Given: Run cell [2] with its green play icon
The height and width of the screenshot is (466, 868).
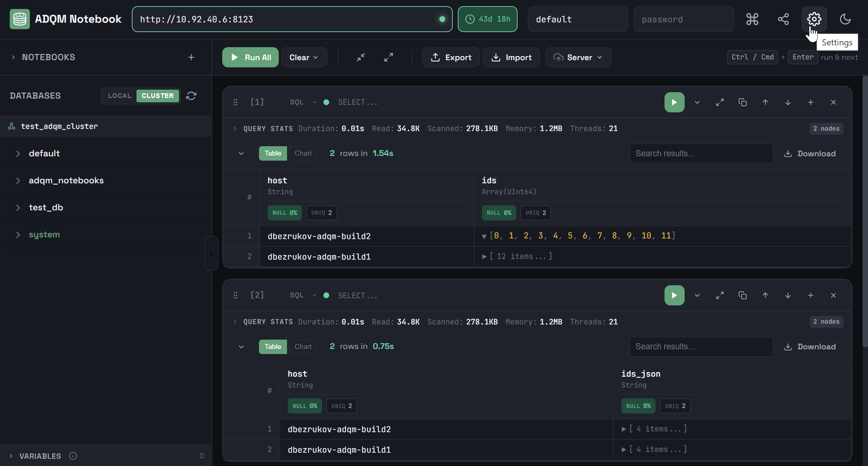Looking at the screenshot, I should pyautogui.click(x=674, y=295).
